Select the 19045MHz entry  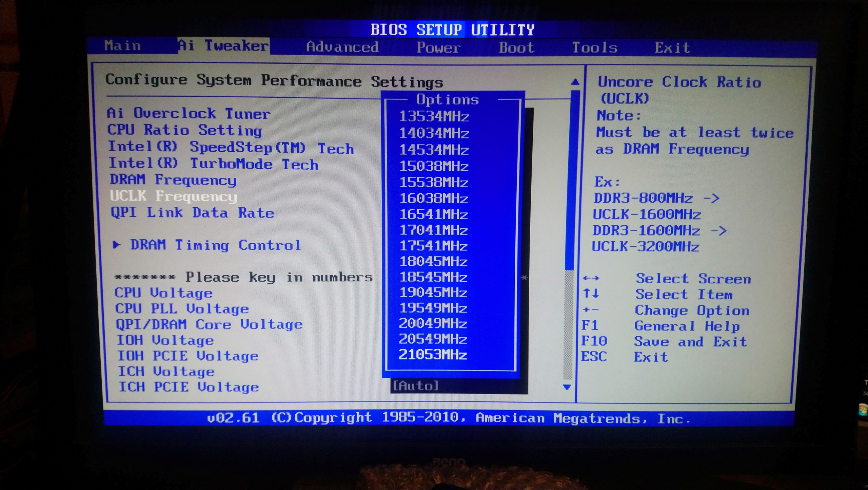click(433, 293)
